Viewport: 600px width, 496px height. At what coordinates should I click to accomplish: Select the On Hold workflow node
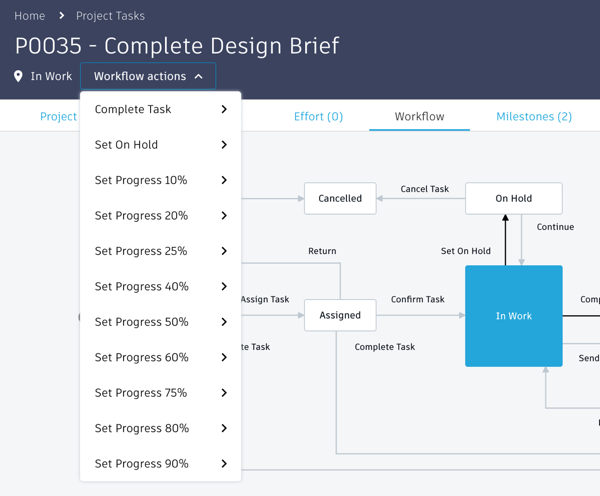514,198
